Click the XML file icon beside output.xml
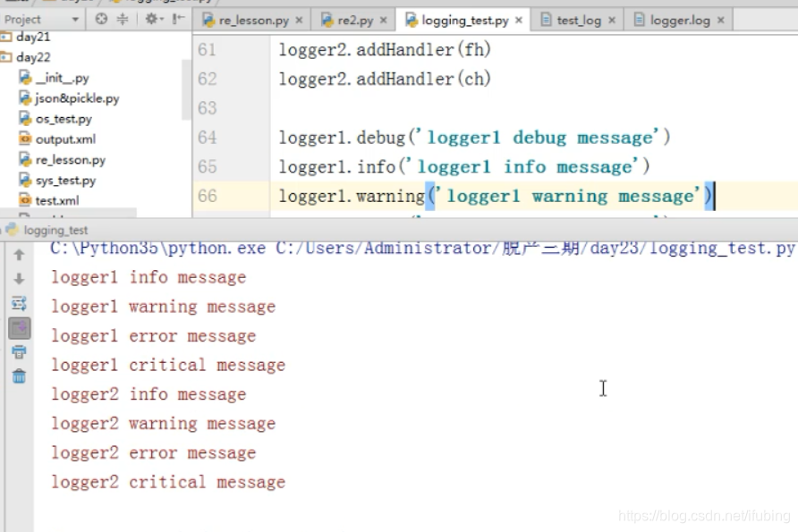798x532 pixels. (25, 139)
